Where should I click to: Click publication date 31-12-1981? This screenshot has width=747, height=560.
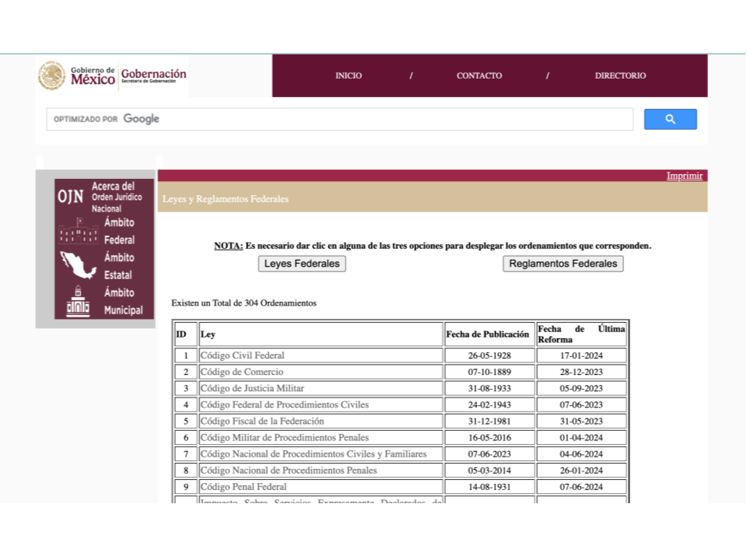coord(489,422)
